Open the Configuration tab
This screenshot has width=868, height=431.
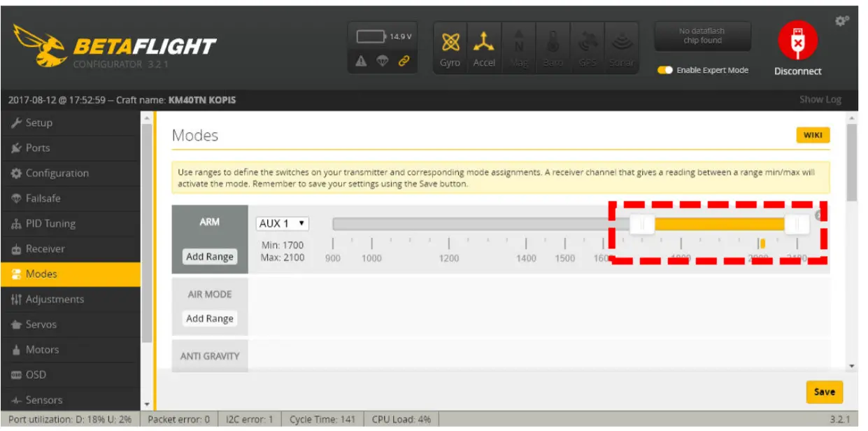pyautogui.click(x=70, y=174)
